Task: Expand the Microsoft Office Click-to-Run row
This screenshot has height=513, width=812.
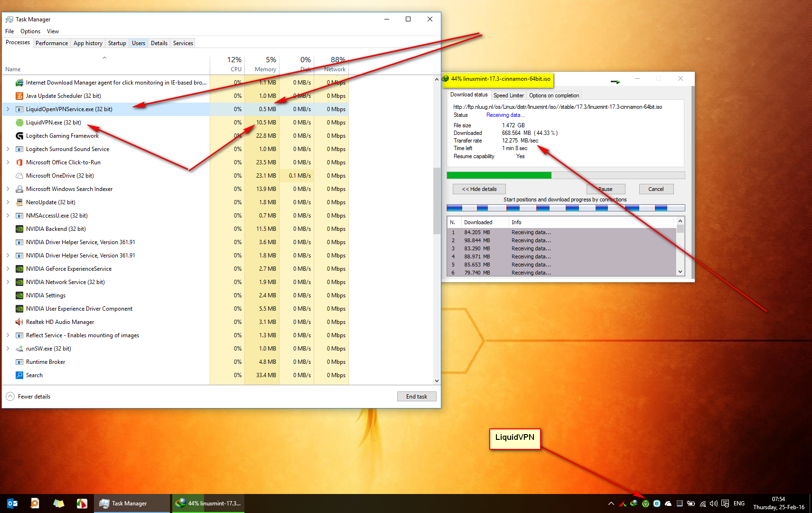Action: click(x=8, y=162)
